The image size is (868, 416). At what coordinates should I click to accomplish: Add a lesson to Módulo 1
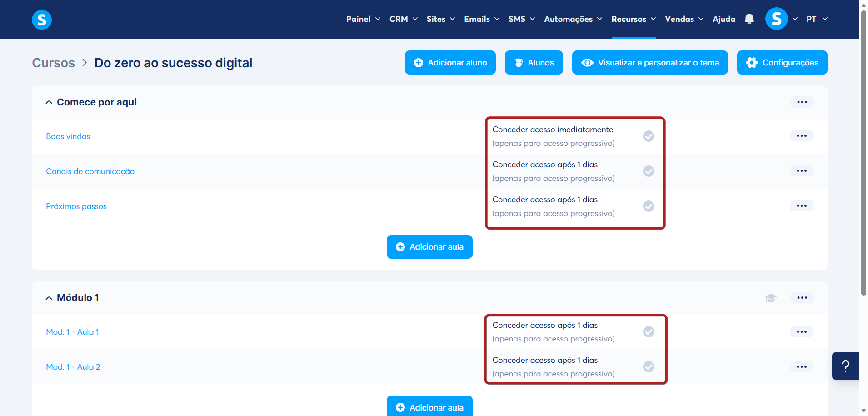(x=429, y=406)
